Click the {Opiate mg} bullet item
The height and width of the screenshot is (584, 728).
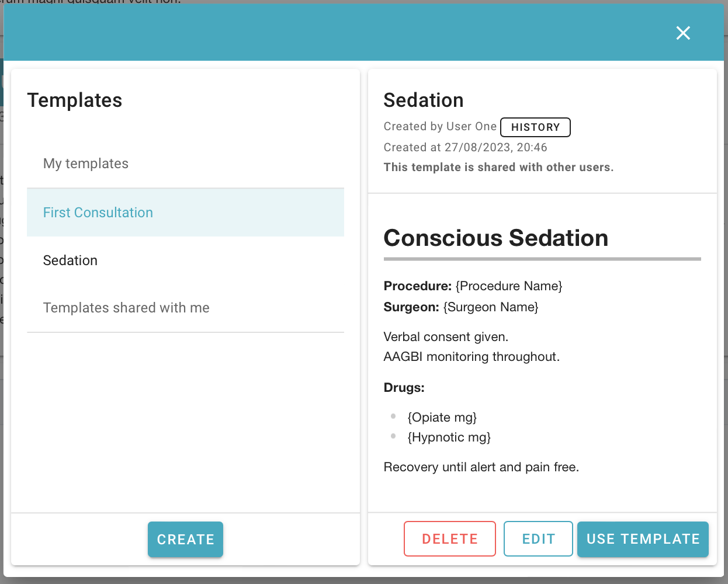pos(442,417)
